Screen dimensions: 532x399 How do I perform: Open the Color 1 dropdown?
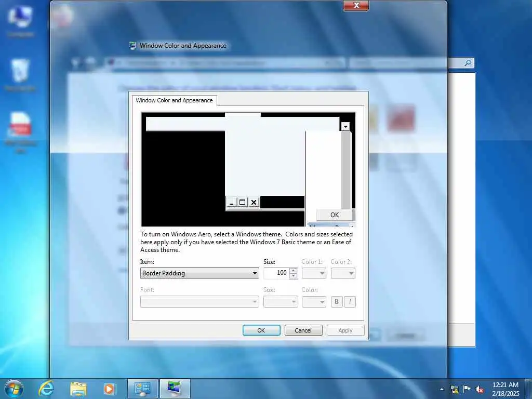[x=314, y=273]
